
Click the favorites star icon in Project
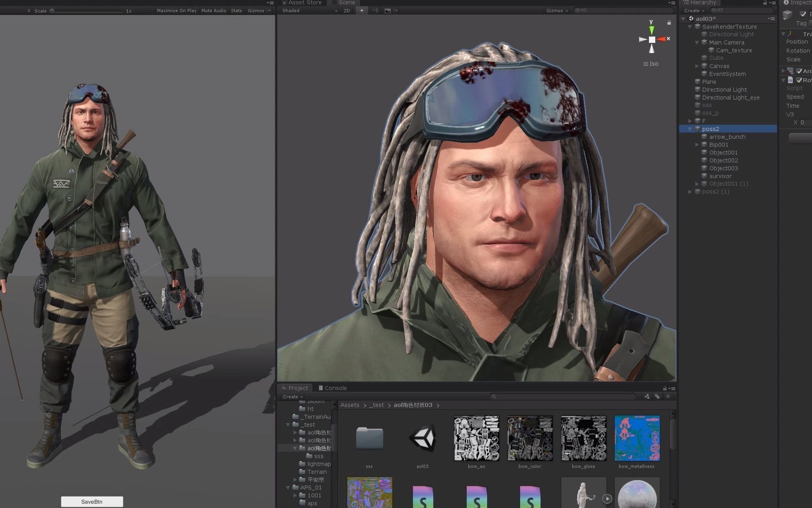point(668,396)
